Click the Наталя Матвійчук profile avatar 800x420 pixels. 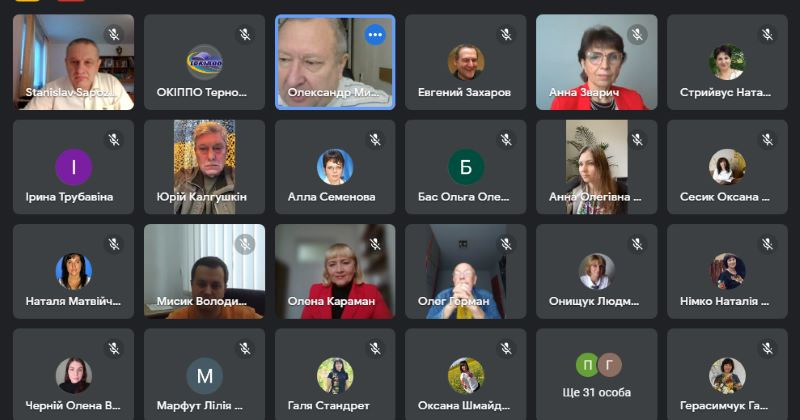click(73, 271)
